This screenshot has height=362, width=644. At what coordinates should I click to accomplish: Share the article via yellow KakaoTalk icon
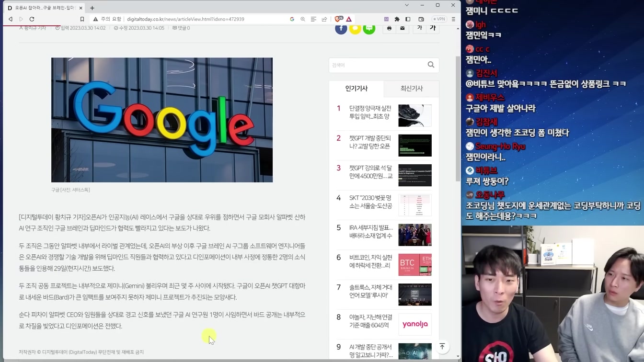[x=355, y=29]
